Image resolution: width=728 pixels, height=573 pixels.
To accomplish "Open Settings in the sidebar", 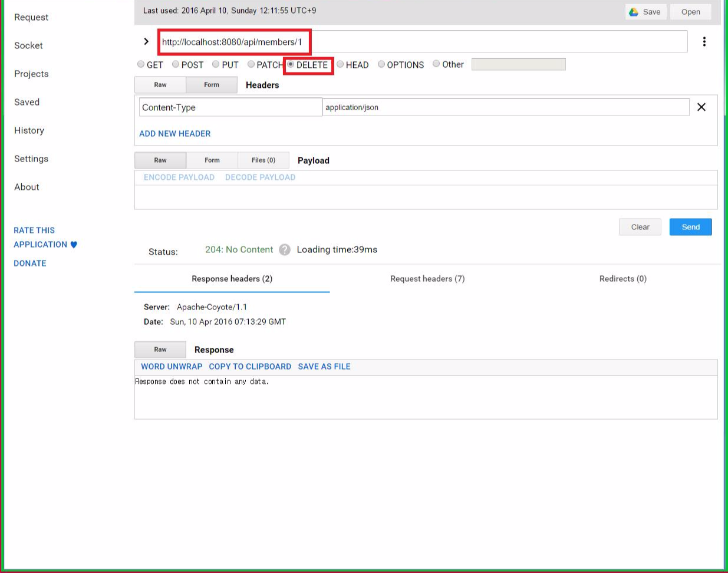I will 31,159.
